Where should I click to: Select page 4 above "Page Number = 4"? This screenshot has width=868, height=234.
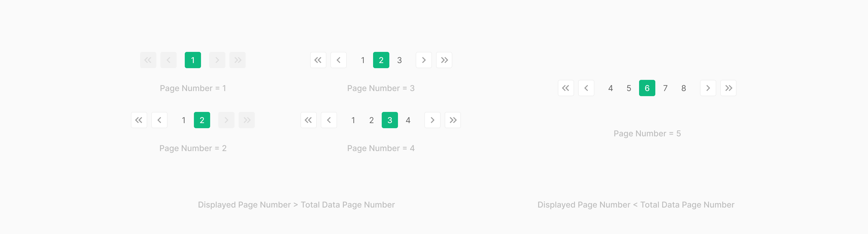pyautogui.click(x=408, y=120)
